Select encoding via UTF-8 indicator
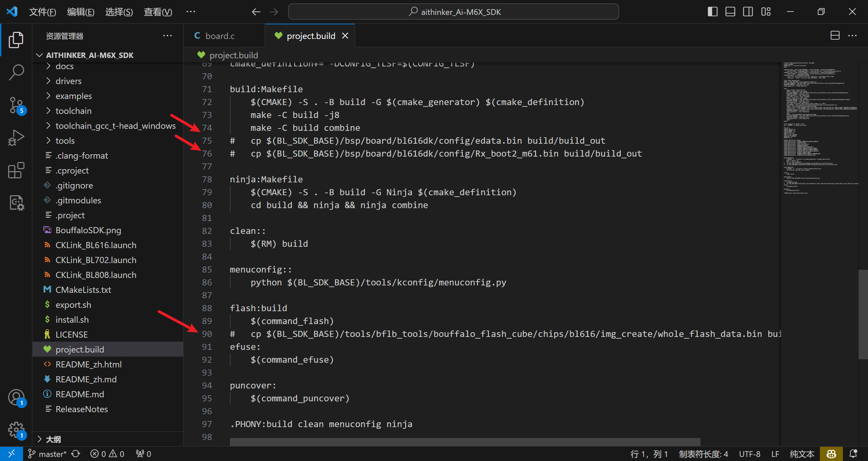868x461 pixels. 750,454
